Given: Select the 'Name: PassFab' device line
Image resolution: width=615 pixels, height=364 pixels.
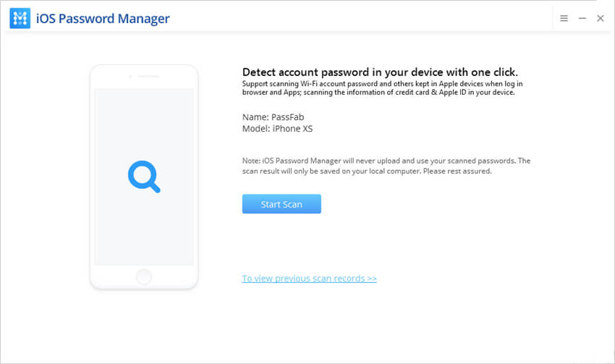Looking at the screenshot, I should (x=273, y=117).
